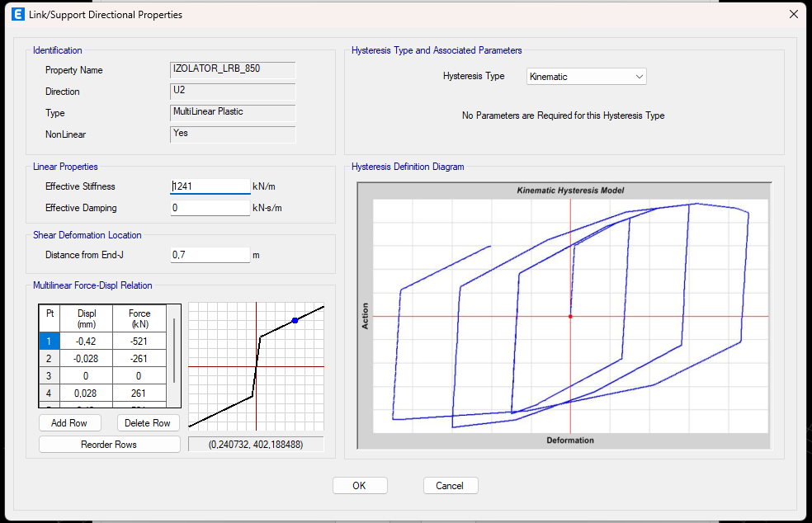Click the NonLinear field showing Yes
Screen dimensions: 812x523
tap(233, 134)
